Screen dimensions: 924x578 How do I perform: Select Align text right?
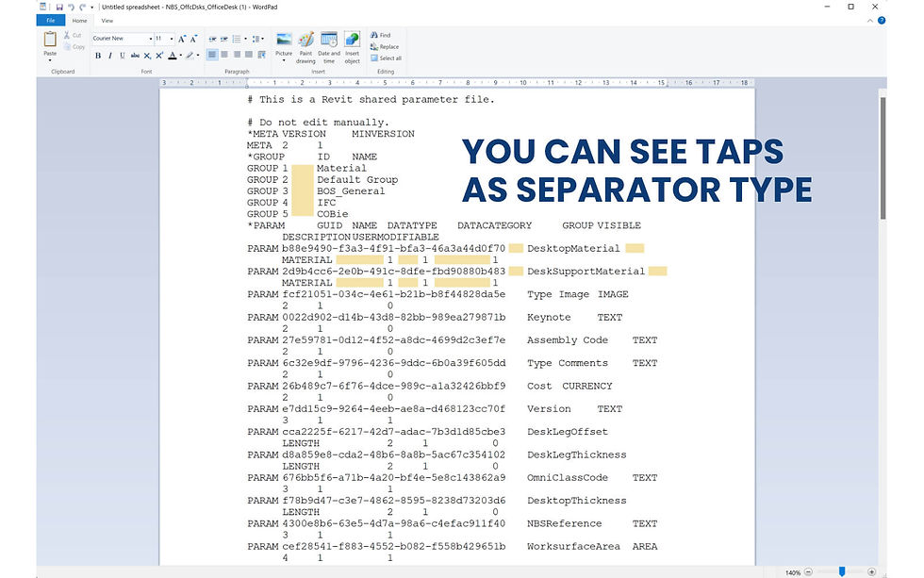(237, 54)
